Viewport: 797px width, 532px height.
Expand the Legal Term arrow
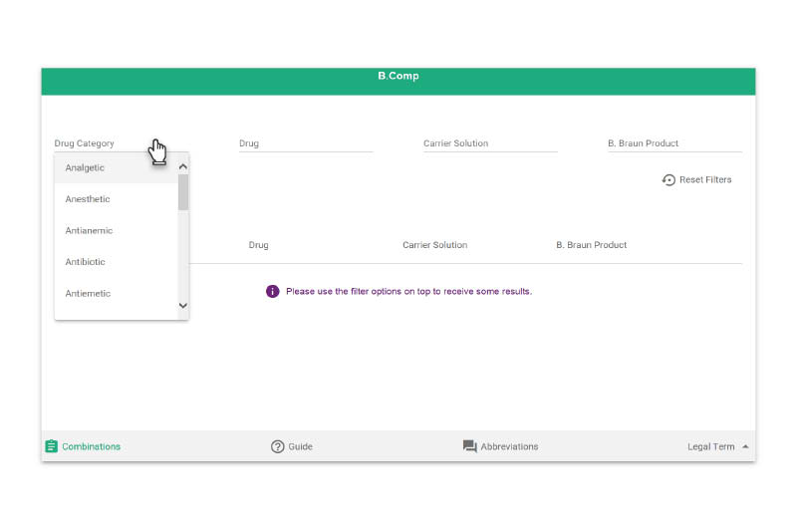coord(745,446)
